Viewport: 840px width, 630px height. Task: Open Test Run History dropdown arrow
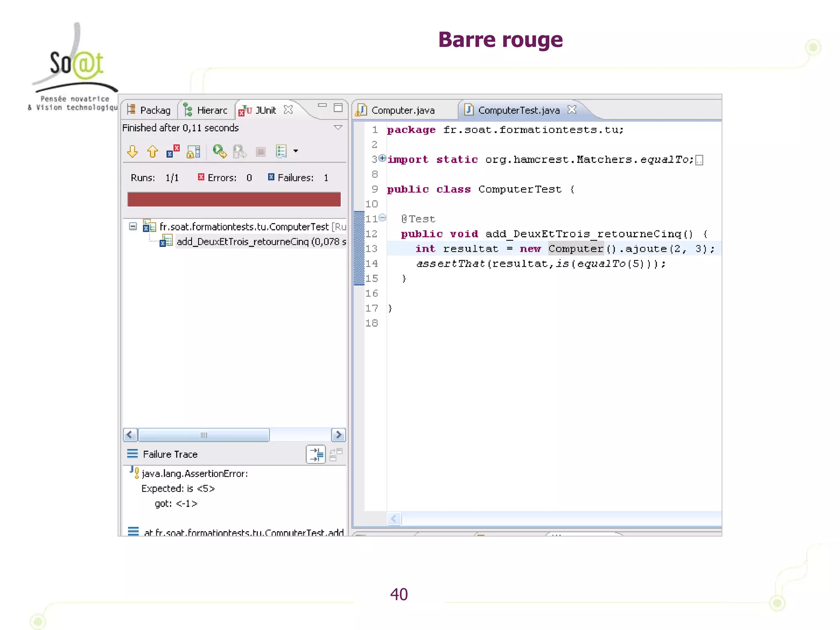[x=296, y=151]
